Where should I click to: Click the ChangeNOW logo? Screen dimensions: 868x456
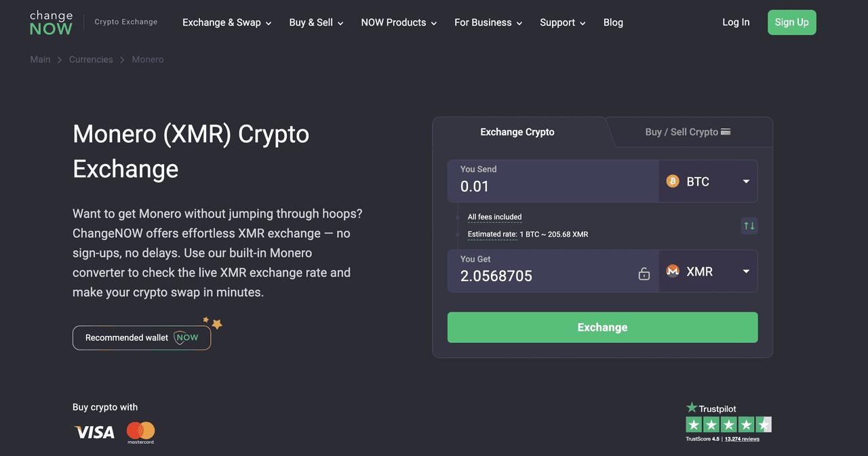pyautogui.click(x=51, y=22)
